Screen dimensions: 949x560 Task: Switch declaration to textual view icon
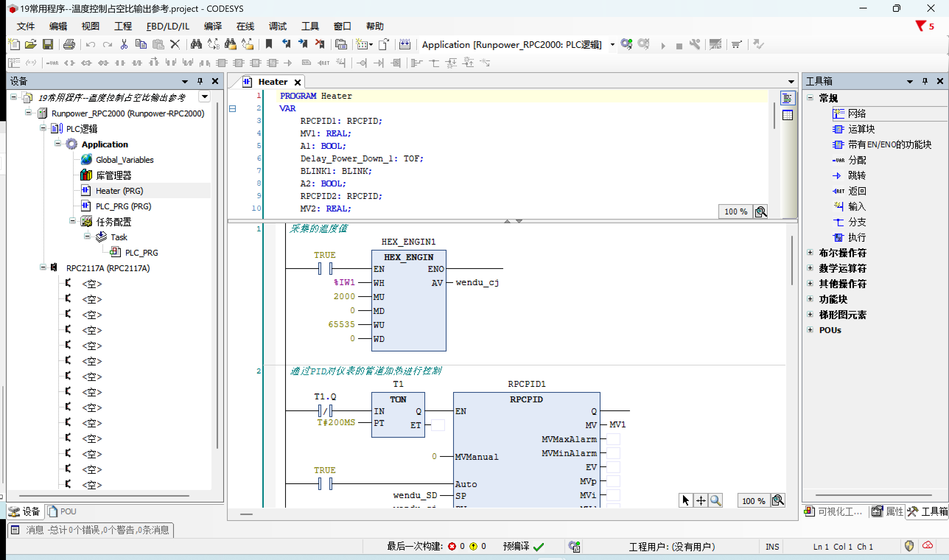[x=788, y=99]
